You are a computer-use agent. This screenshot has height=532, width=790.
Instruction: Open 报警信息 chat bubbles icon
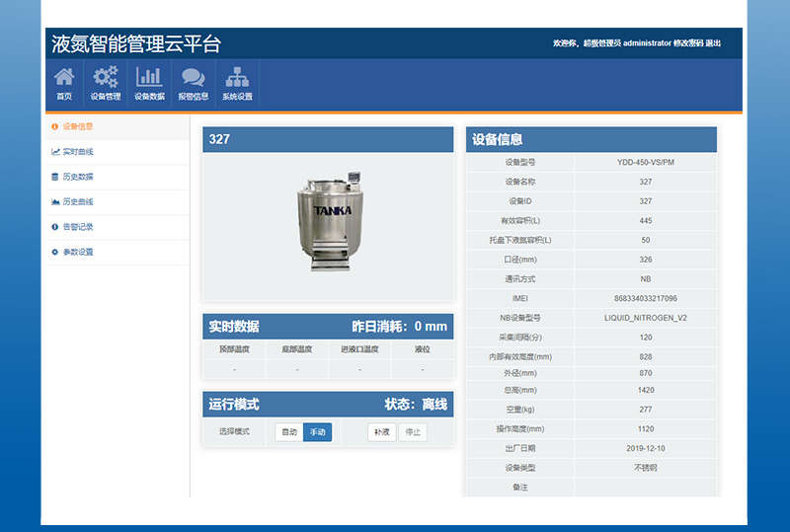pyautogui.click(x=193, y=77)
